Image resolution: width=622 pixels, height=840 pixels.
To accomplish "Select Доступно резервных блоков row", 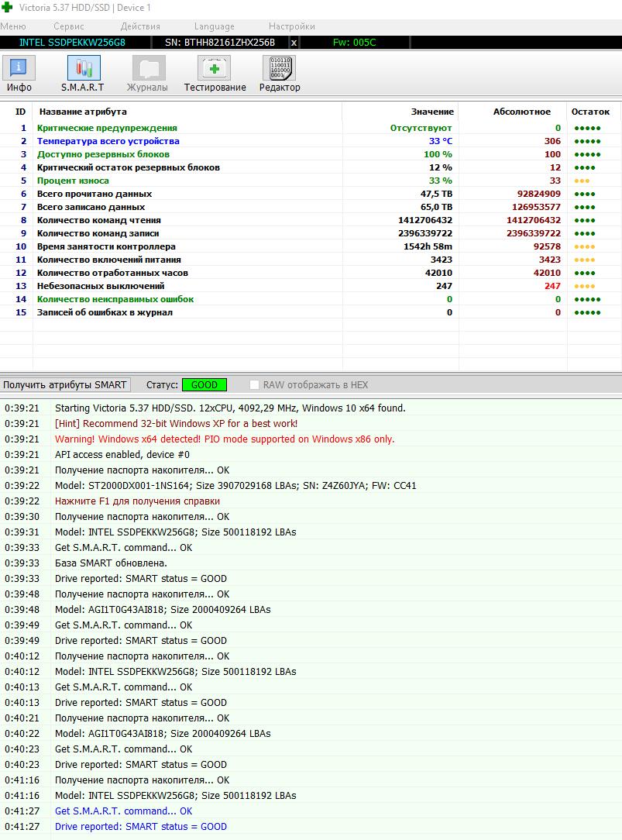I will pos(311,154).
